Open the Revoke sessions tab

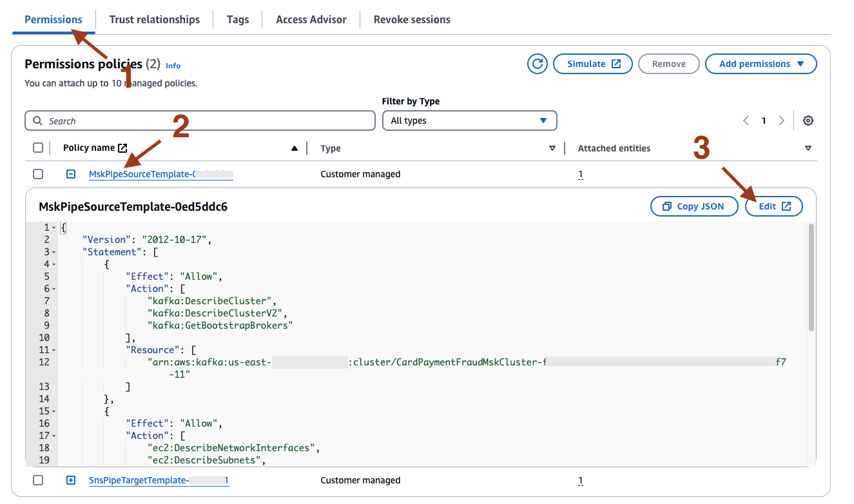pyautogui.click(x=412, y=19)
